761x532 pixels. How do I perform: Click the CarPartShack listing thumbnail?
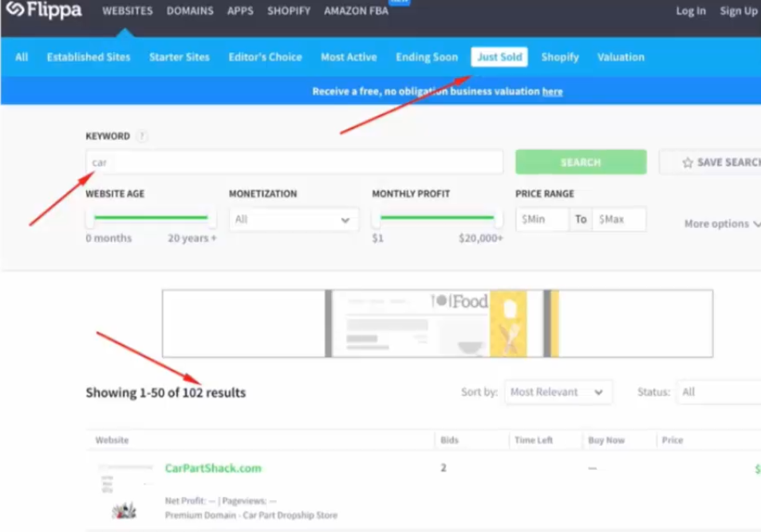tap(124, 491)
